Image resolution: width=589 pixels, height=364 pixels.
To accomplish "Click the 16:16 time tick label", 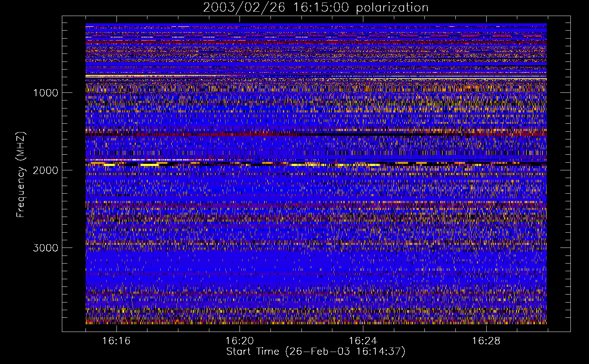I will (116, 341).
